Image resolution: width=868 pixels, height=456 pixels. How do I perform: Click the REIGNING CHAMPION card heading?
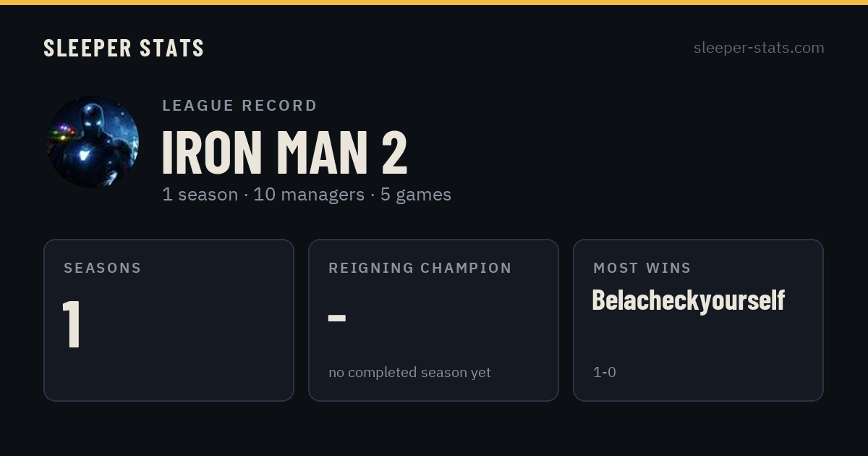click(x=420, y=268)
